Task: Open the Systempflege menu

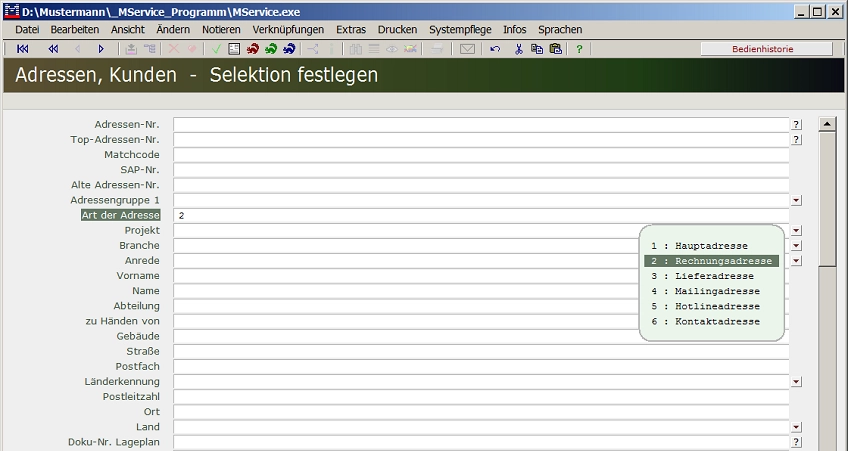Action: pyautogui.click(x=460, y=30)
